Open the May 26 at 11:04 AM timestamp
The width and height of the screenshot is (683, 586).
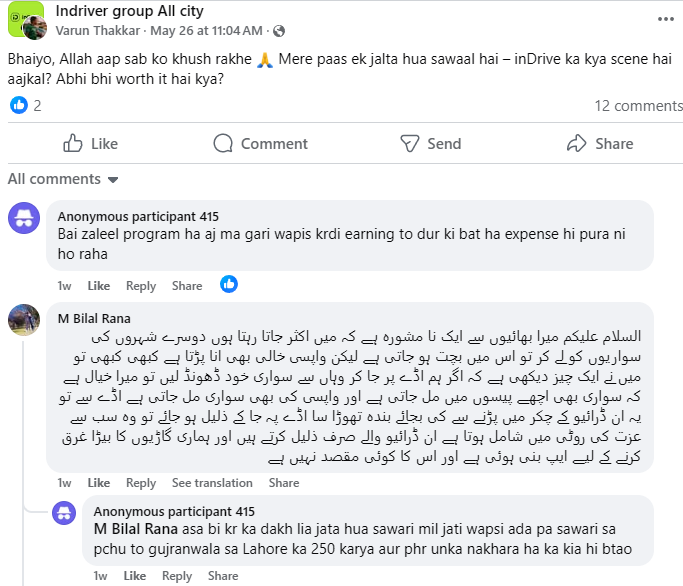coord(206,30)
